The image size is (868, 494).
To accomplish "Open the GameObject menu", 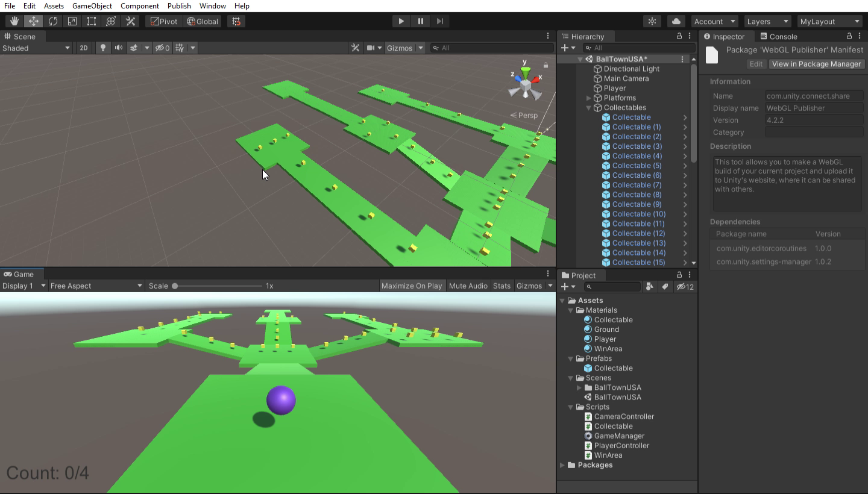I will tap(91, 6).
